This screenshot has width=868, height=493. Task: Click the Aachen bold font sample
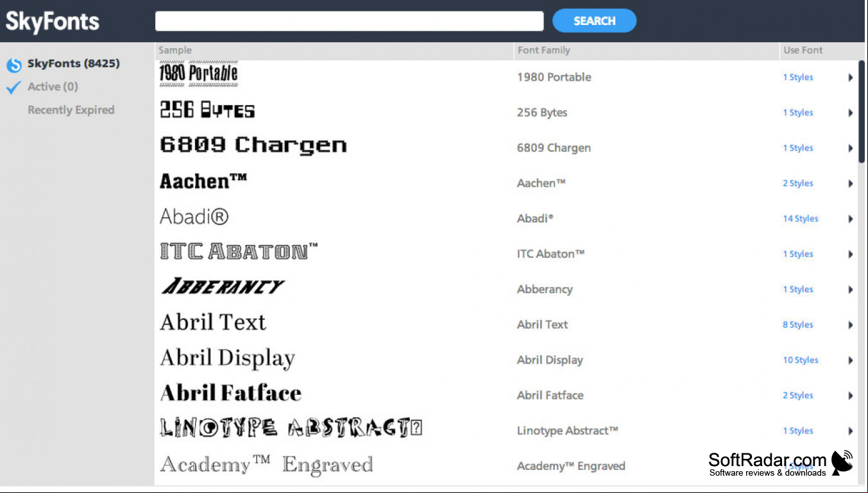203,181
